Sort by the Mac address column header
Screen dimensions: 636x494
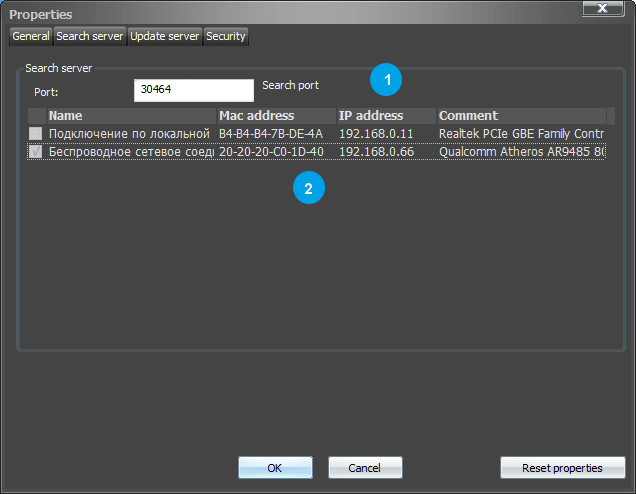coord(277,116)
